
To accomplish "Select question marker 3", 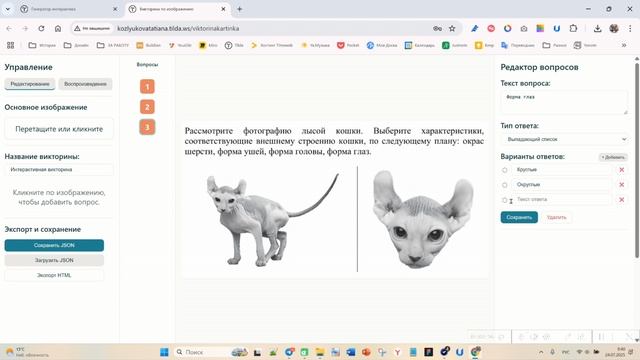I will coord(147,127).
